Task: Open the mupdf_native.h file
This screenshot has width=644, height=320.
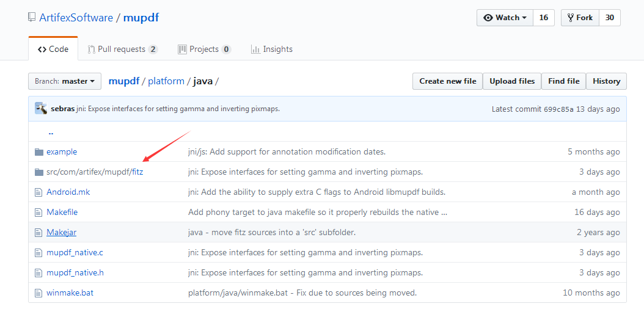Action: pos(75,272)
